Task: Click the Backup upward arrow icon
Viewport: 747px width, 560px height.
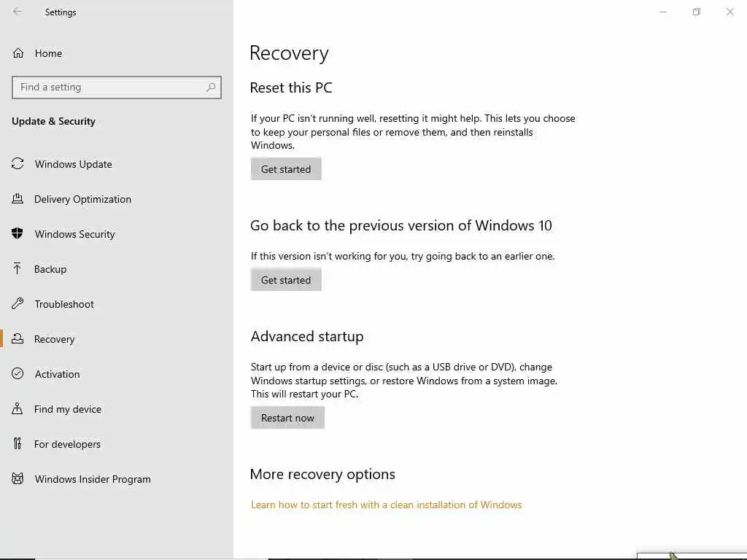Action: [x=18, y=269]
